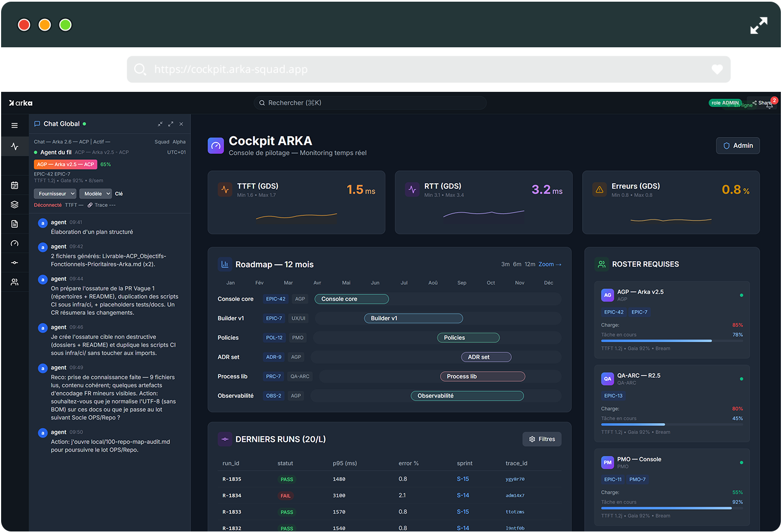Open the documents icon in sidebar

click(x=14, y=224)
